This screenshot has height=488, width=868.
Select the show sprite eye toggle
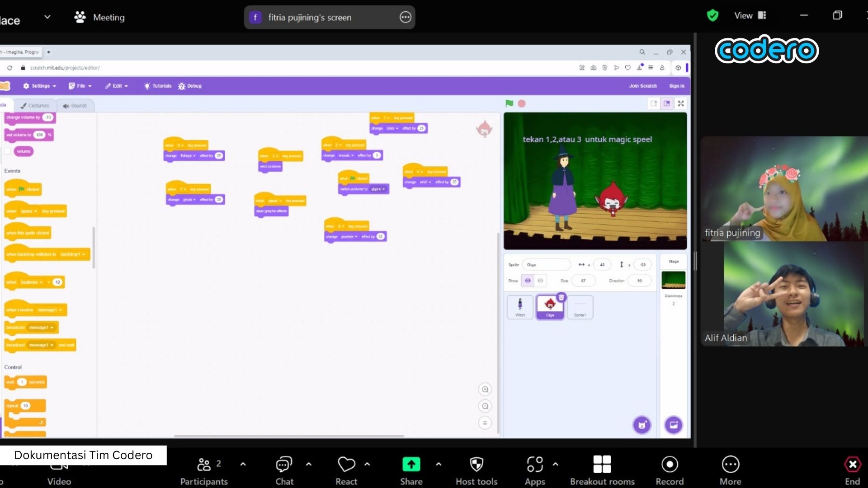pos(528,281)
